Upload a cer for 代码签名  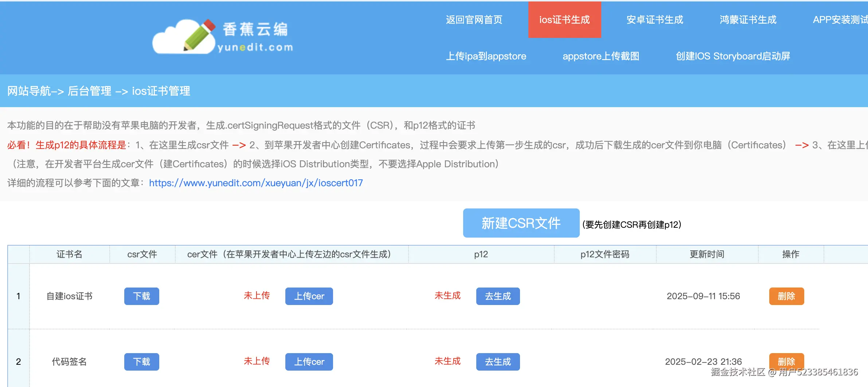pyautogui.click(x=309, y=361)
